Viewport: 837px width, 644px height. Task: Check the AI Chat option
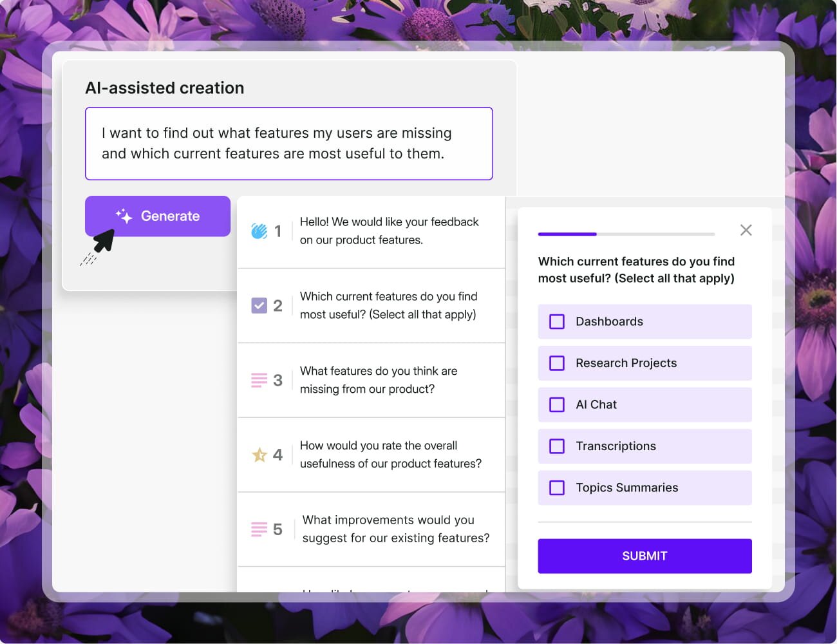click(x=557, y=404)
